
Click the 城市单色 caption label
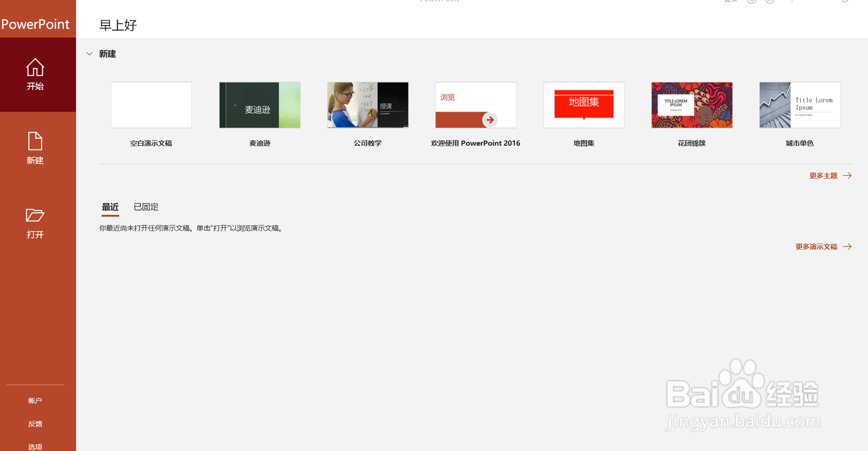800,143
